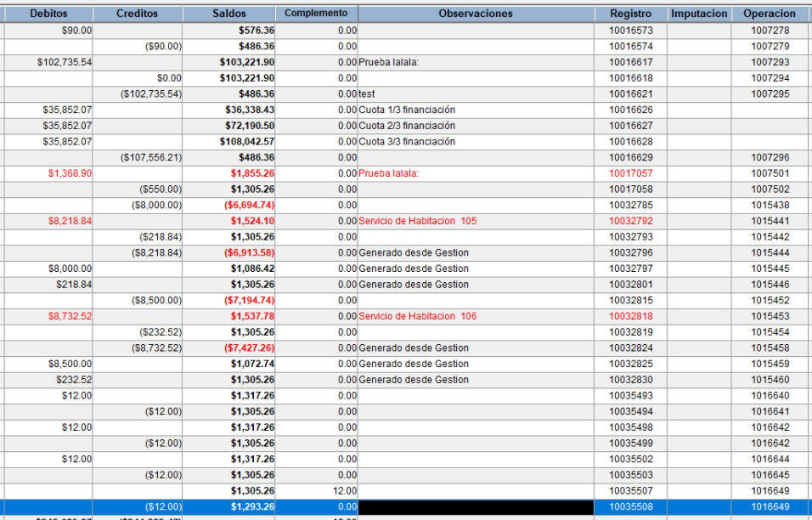The width and height of the screenshot is (812, 520).
Task: Click the registro 10035508 in the highlighted row
Action: (x=630, y=507)
